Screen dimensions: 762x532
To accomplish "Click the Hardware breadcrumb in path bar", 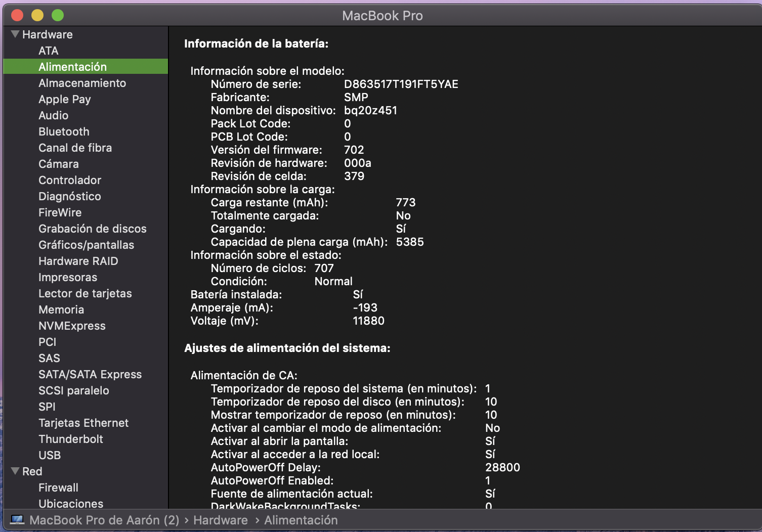I will [221, 520].
